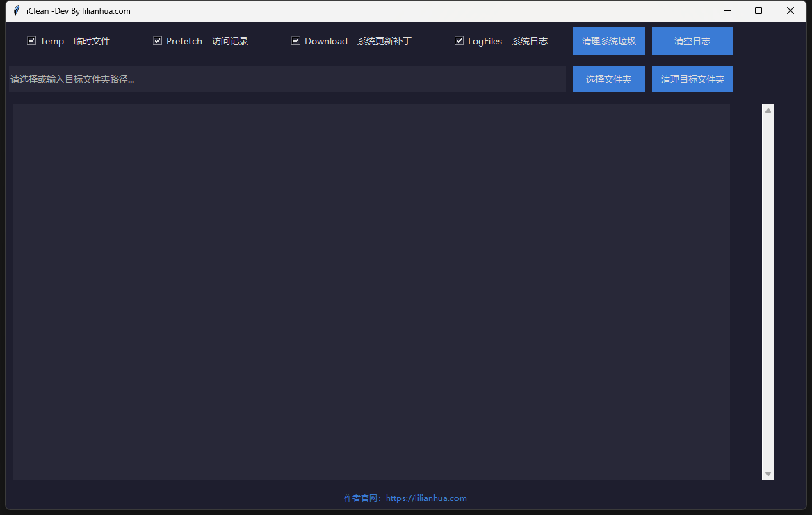812x515 pixels.
Task: Click the scrollbar down arrow
Action: tap(768, 474)
